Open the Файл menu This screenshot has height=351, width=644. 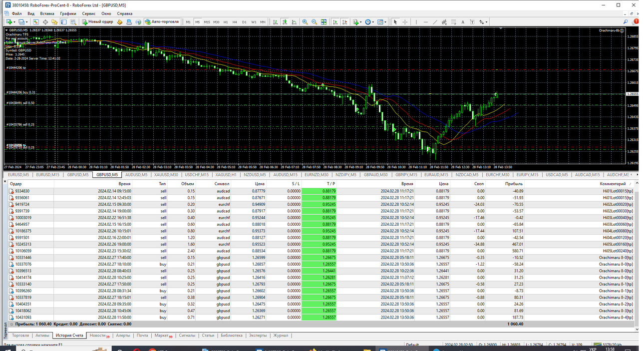16,13
